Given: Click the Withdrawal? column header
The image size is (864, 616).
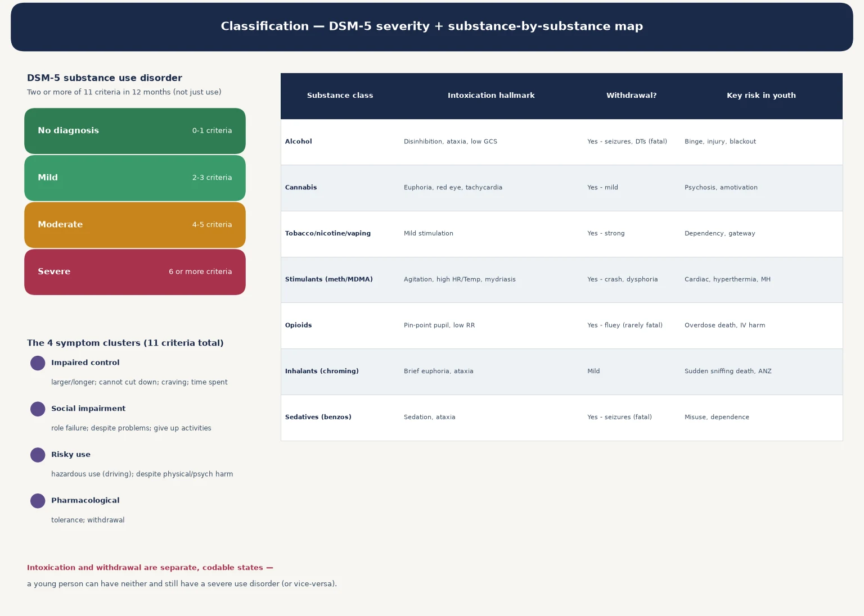Looking at the screenshot, I should point(631,96).
